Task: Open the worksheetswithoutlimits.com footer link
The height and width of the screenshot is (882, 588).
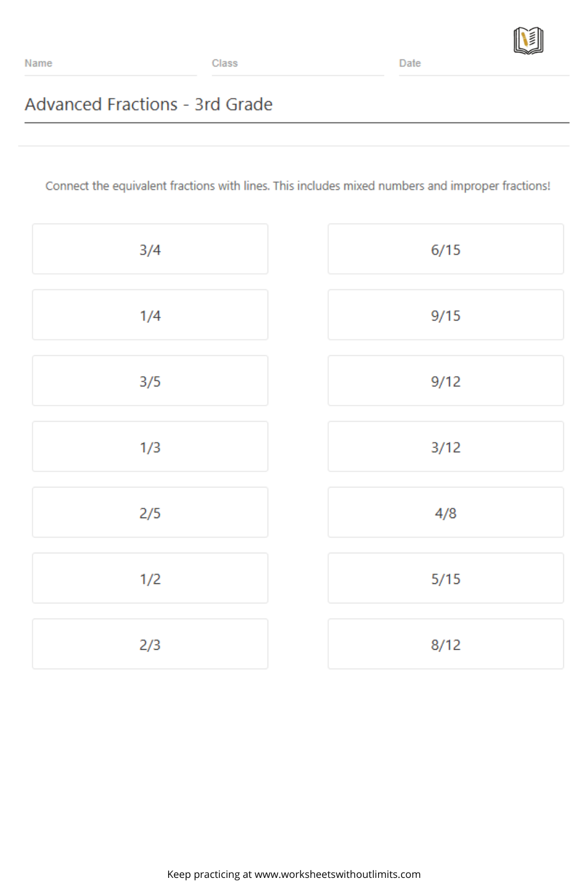Action: [338, 874]
